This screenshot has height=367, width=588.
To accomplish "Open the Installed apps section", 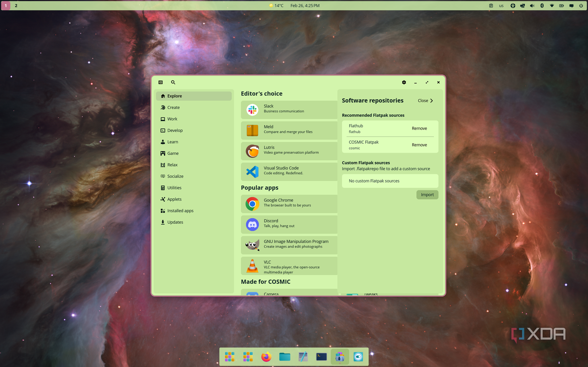I will (180, 210).
